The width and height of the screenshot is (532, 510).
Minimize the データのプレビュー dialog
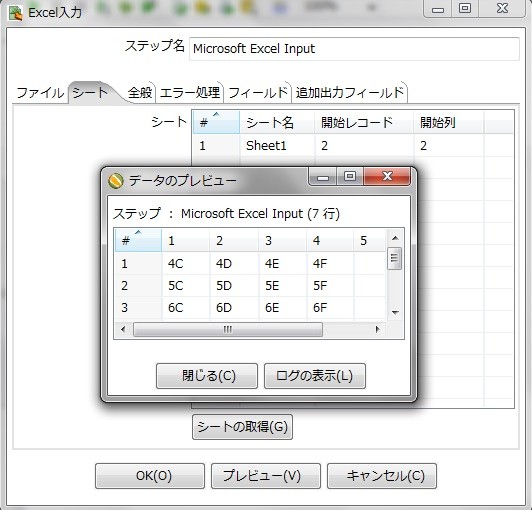click(322, 176)
